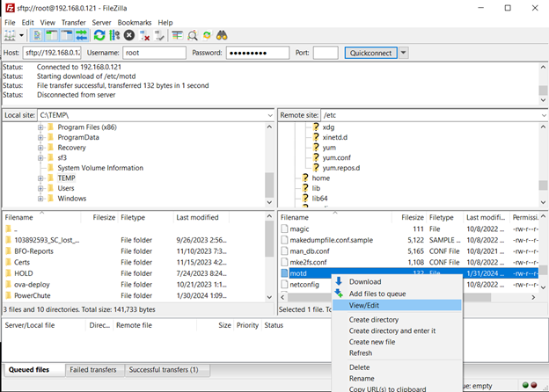Expand the Recovery tree node
Viewport: 549px width, 392px height.
[x=40, y=148]
